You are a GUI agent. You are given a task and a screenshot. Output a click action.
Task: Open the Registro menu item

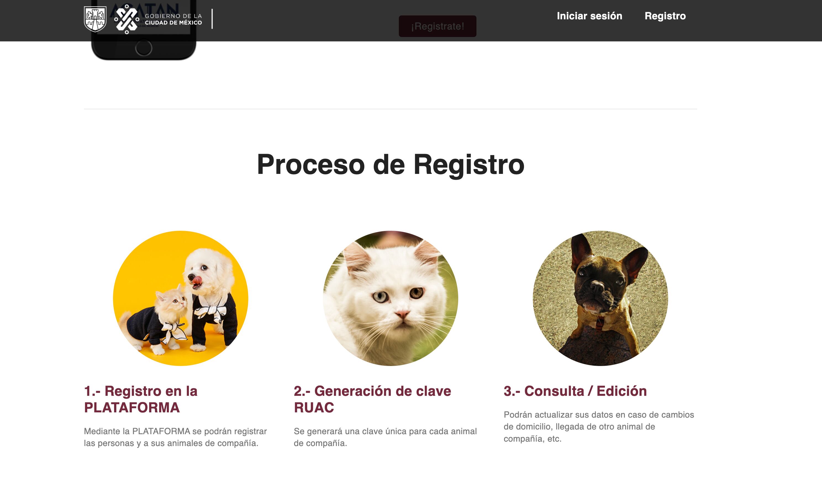[x=665, y=16]
